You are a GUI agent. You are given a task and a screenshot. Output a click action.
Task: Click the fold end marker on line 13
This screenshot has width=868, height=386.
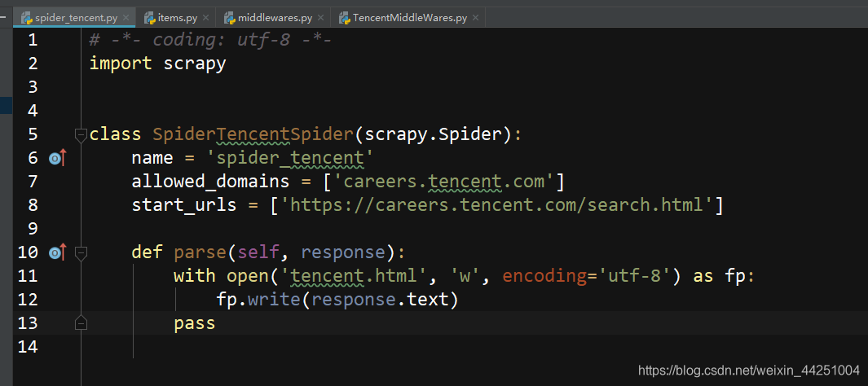[x=81, y=323]
